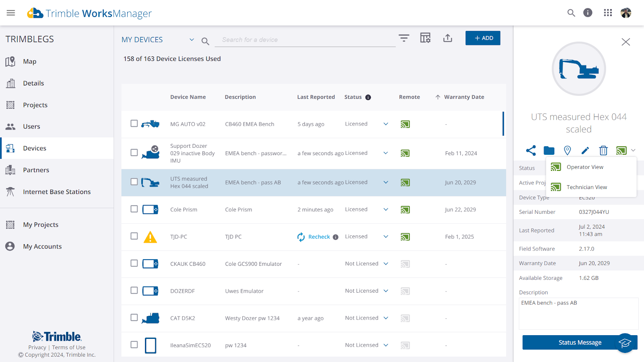Click the device search magnifier icon

click(x=205, y=41)
